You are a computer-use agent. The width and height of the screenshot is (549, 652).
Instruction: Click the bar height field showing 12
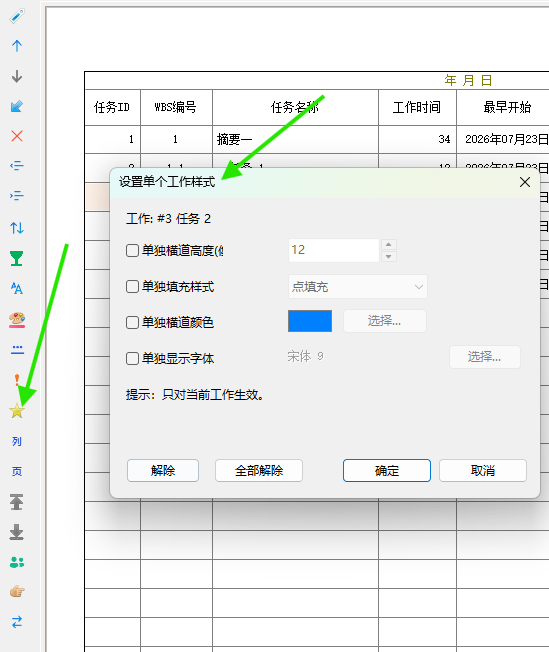[334, 250]
